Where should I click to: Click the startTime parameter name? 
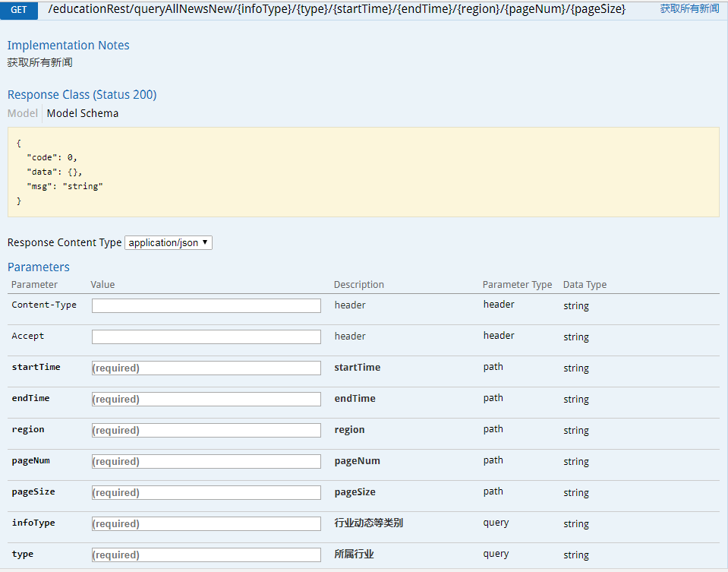coord(36,367)
